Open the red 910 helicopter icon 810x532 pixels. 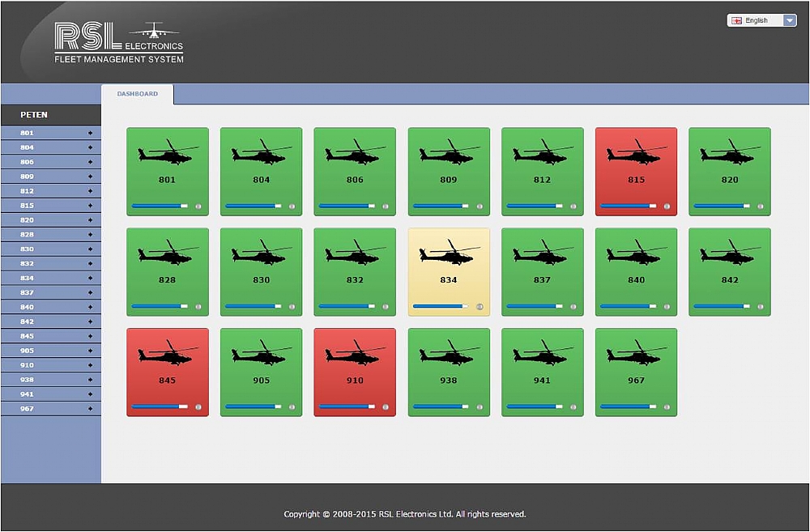click(x=355, y=352)
